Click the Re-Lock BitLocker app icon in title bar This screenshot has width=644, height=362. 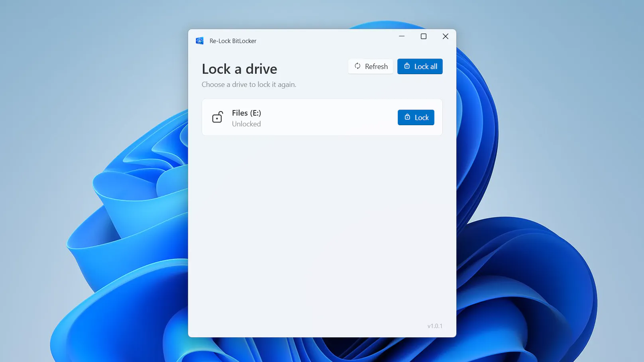pos(200,41)
